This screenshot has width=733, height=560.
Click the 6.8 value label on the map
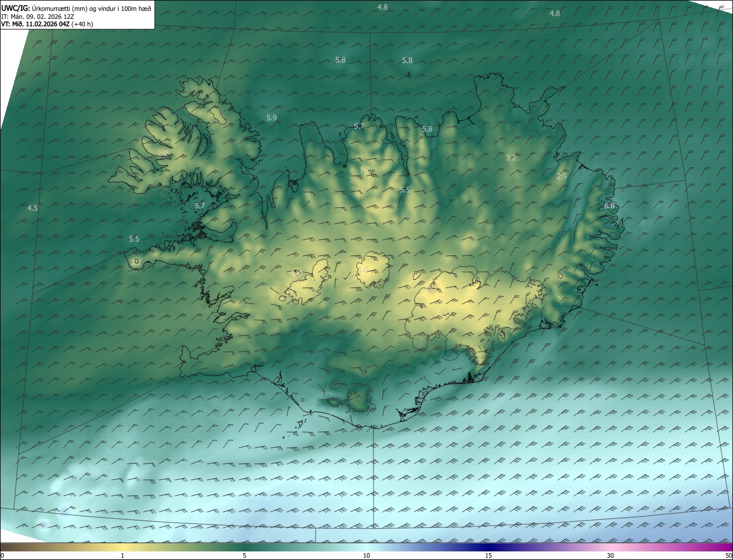[x=609, y=206]
